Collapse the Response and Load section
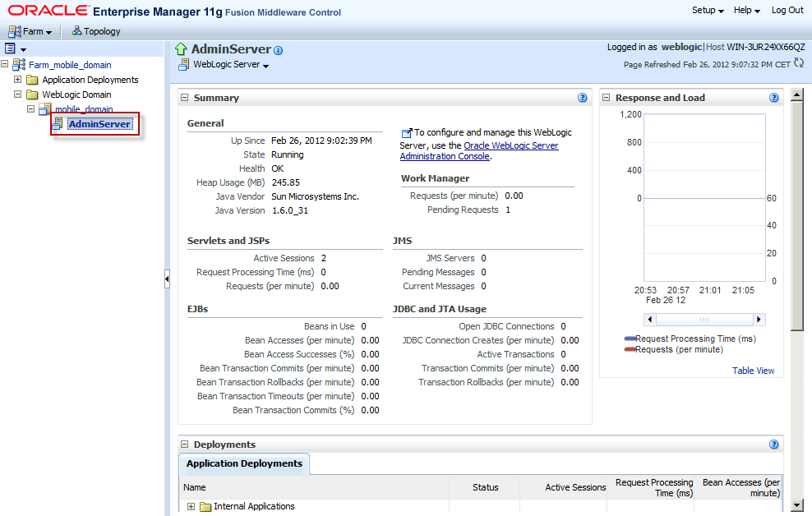Viewport: 812px width, 516px height. 606,97
